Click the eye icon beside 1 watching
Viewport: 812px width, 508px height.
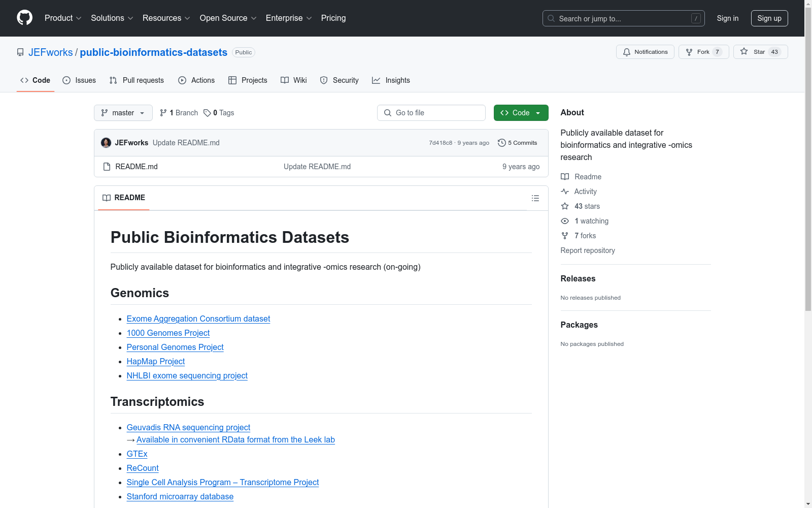point(565,221)
